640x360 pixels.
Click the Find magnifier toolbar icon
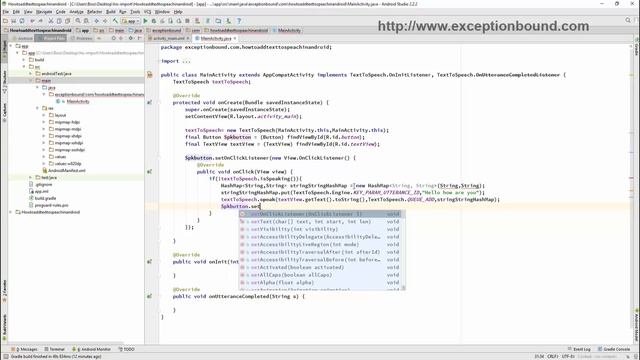click(x=78, y=21)
